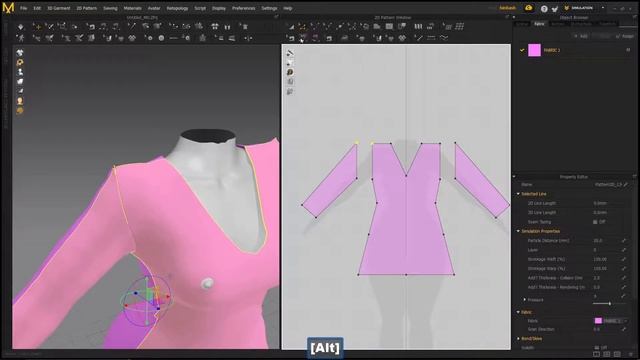Image resolution: width=640 pixels, height=360 pixels.
Task: Click the bottom orange texture icon in 3D sidebar
Action: [20, 111]
